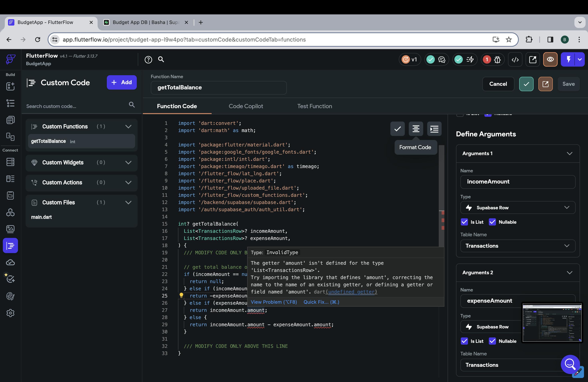The image size is (588, 382).
Task: Uncheck Nullable for Arguments 1
Action: (492, 222)
